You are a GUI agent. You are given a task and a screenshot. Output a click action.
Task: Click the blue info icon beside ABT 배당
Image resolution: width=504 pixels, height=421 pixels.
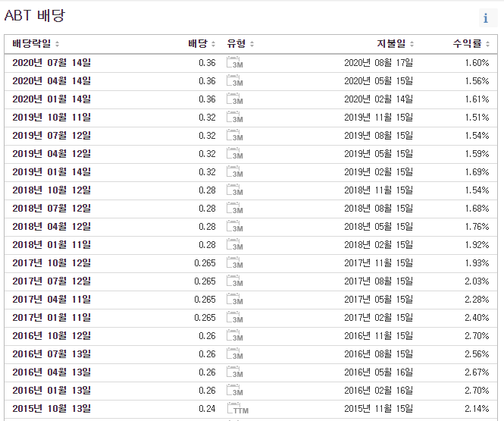click(x=487, y=17)
